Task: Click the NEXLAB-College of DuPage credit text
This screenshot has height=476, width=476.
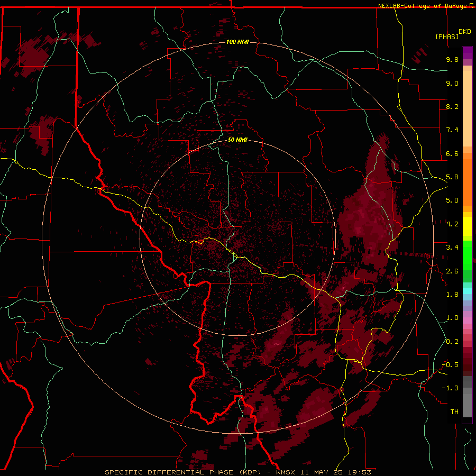Action: pyautogui.click(x=422, y=6)
